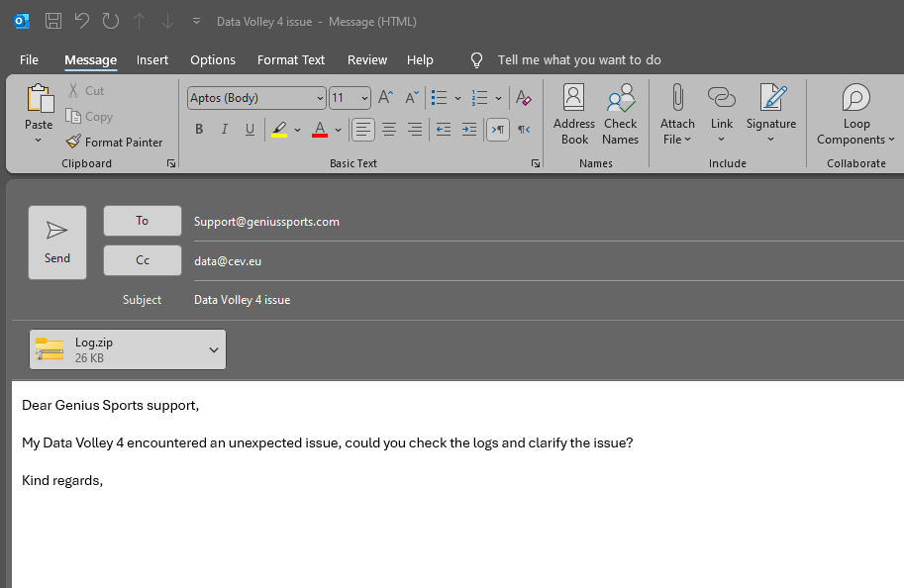The height and width of the screenshot is (588, 904).
Task: Open Loop Components menu
Action: pyautogui.click(x=856, y=114)
